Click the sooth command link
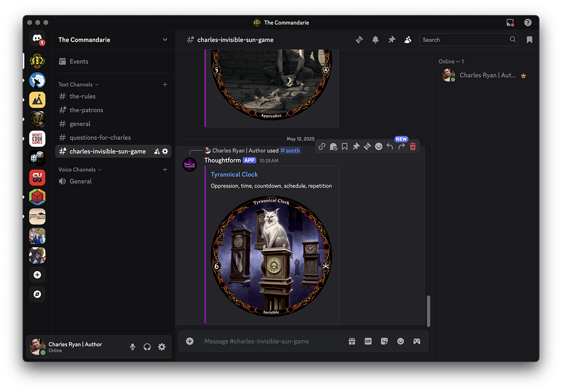The image size is (562, 392). [290, 151]
